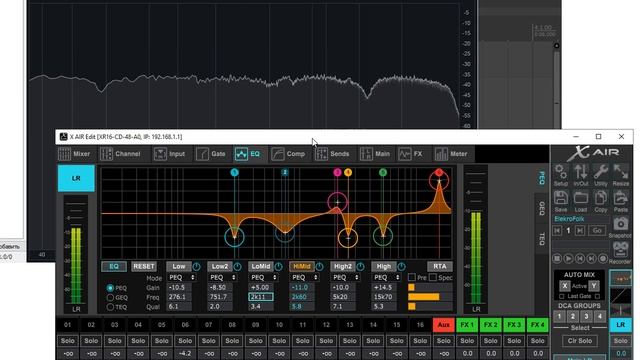
Task: Toggle the LoMid band power icon
Action: (278, 267)
